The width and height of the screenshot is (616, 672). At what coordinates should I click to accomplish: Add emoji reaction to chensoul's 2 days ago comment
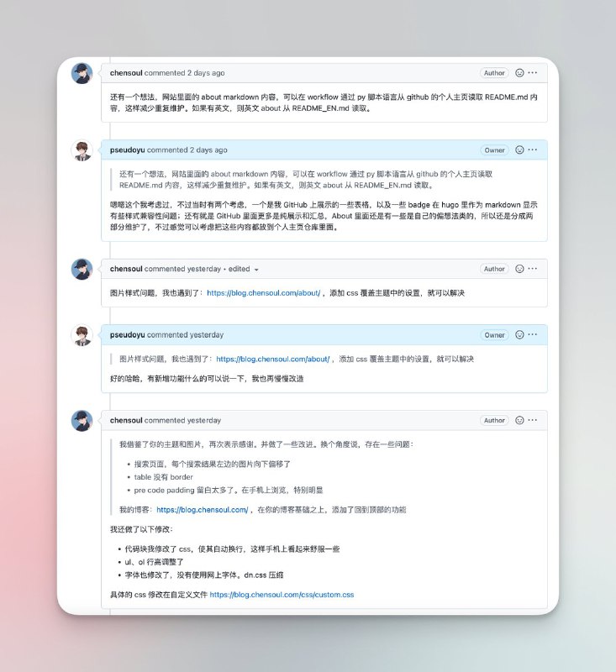point(519,73)
